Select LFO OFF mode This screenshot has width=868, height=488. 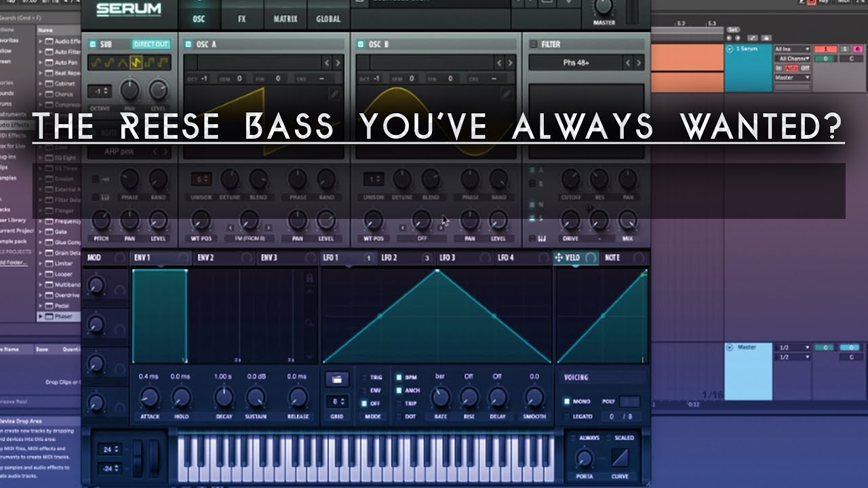tap(364, 403)
